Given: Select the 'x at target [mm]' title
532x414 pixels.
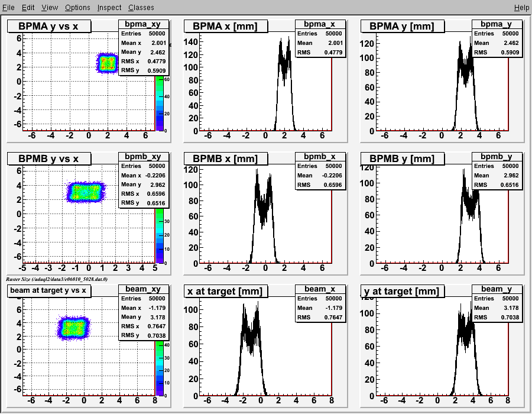Looking at the screenshot, I should tap(226, 291).
